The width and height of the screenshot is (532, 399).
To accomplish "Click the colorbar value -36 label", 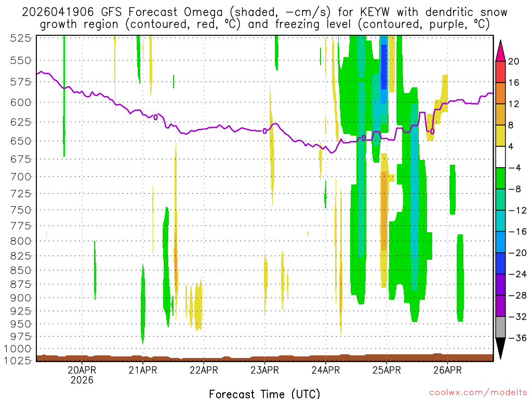I will [x=517, y=338].
